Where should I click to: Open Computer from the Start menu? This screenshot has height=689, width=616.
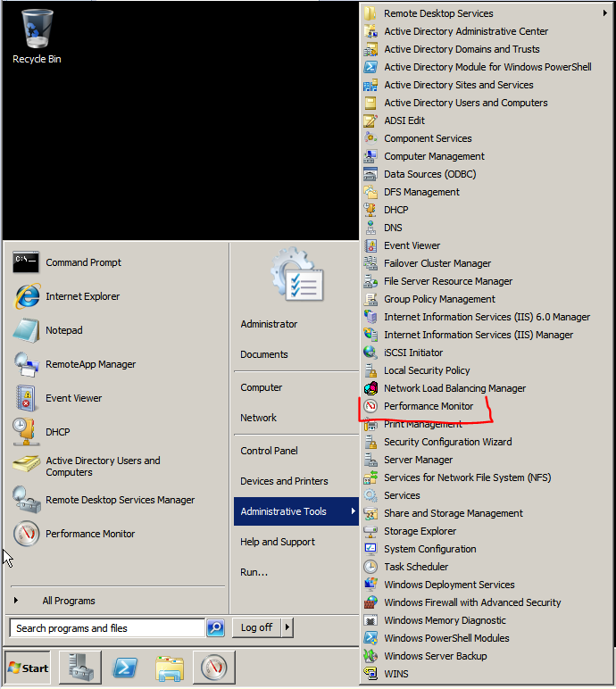coord(262,387)
